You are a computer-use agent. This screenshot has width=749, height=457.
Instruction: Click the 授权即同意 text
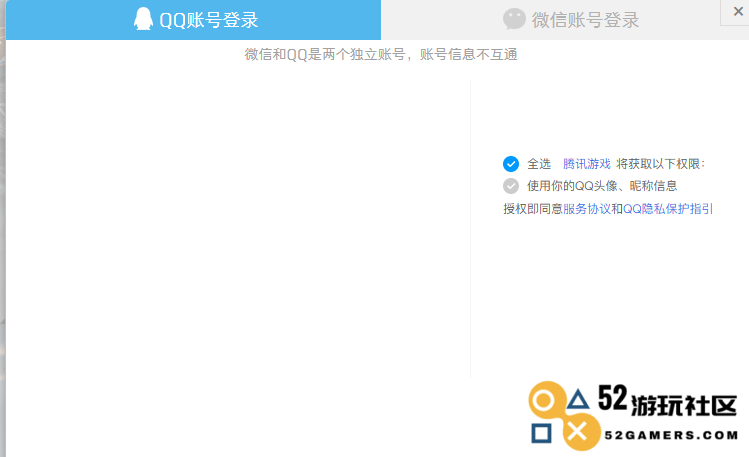click(533, 209)
